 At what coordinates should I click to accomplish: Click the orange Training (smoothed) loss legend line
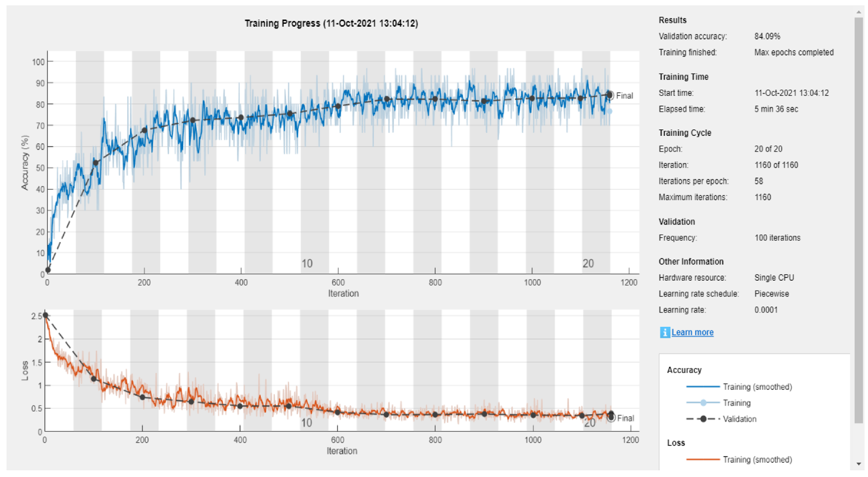(703, 459)
